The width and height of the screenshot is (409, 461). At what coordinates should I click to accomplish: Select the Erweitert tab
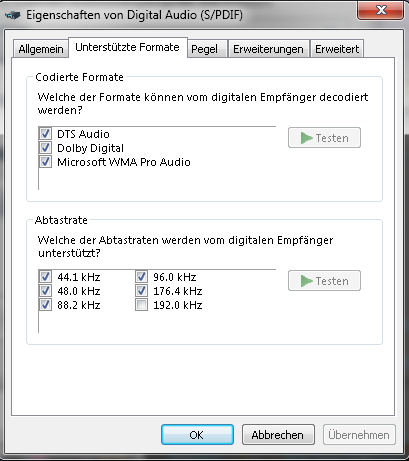click(x=337, y=49)
